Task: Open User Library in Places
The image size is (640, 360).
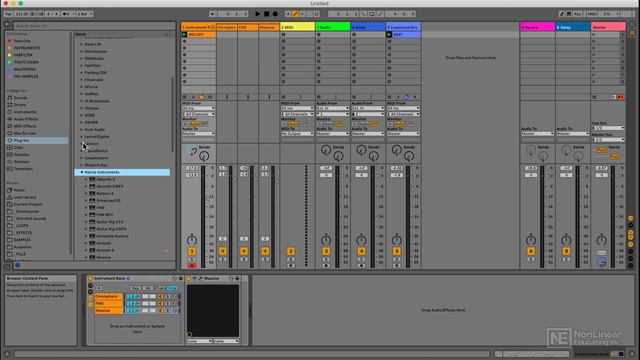Action: click(x=25, y=197)
